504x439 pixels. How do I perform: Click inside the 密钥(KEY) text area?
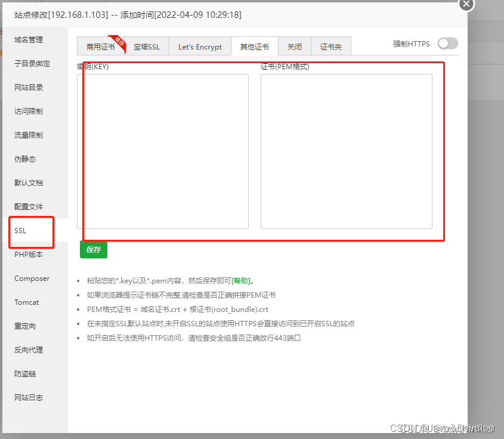163,152
